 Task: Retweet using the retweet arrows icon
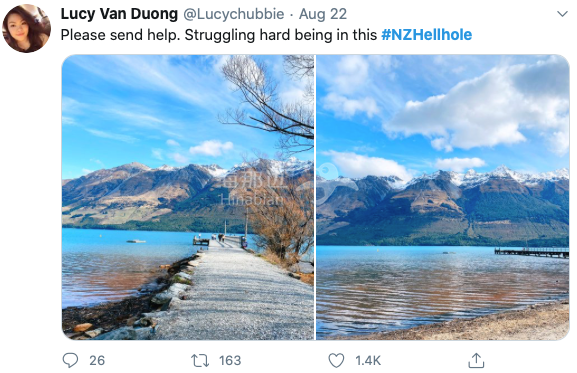[x=200, y=360]
